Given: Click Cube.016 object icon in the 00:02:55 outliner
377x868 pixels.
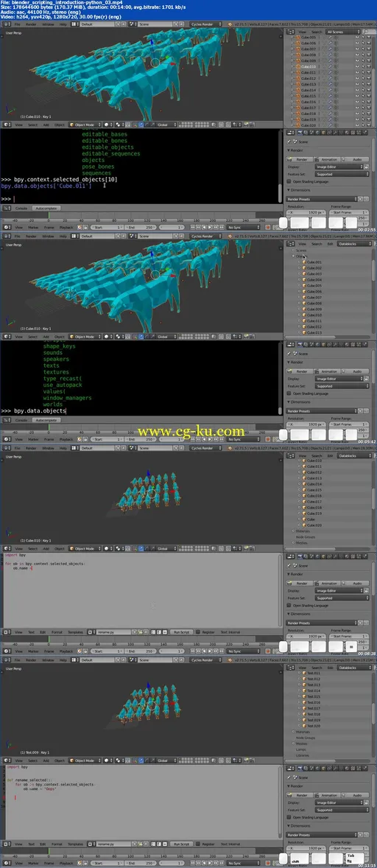Looking at the screenshot, I should (x=299, y=102).
